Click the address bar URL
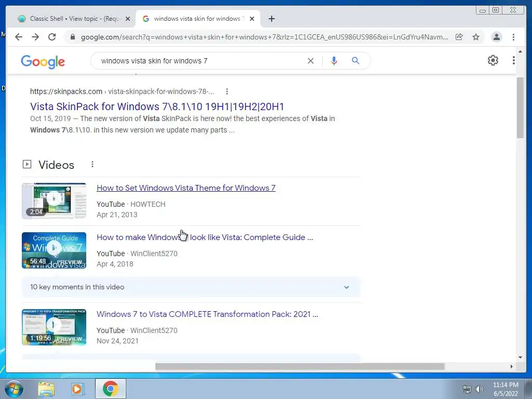532x399 pixels. pos(264,37)
